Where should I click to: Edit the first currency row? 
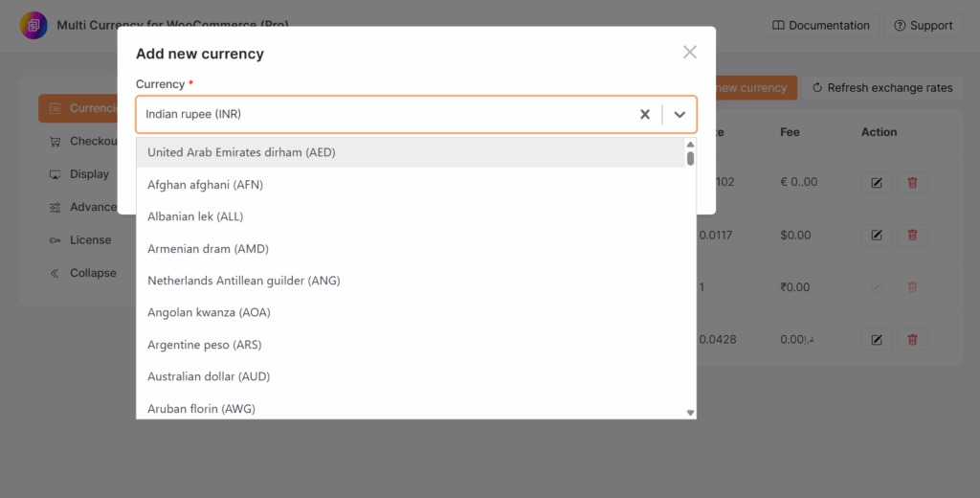tap(877, 182)
